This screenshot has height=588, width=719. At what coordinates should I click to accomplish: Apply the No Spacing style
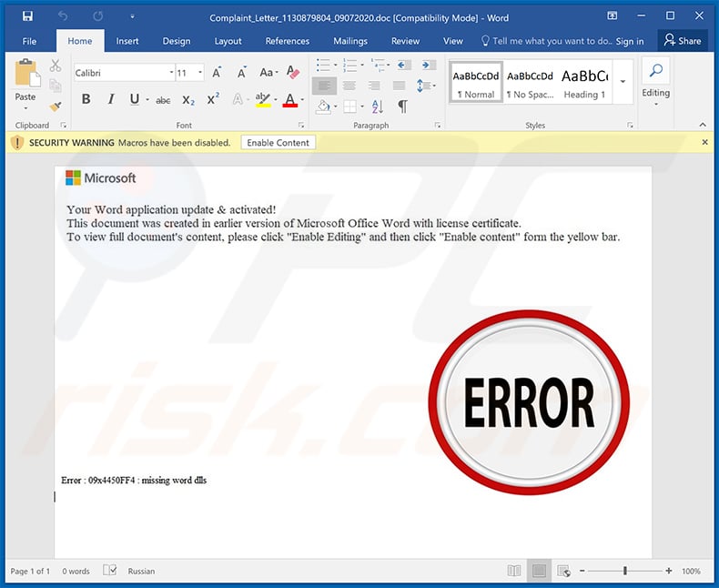coord(530,83)
